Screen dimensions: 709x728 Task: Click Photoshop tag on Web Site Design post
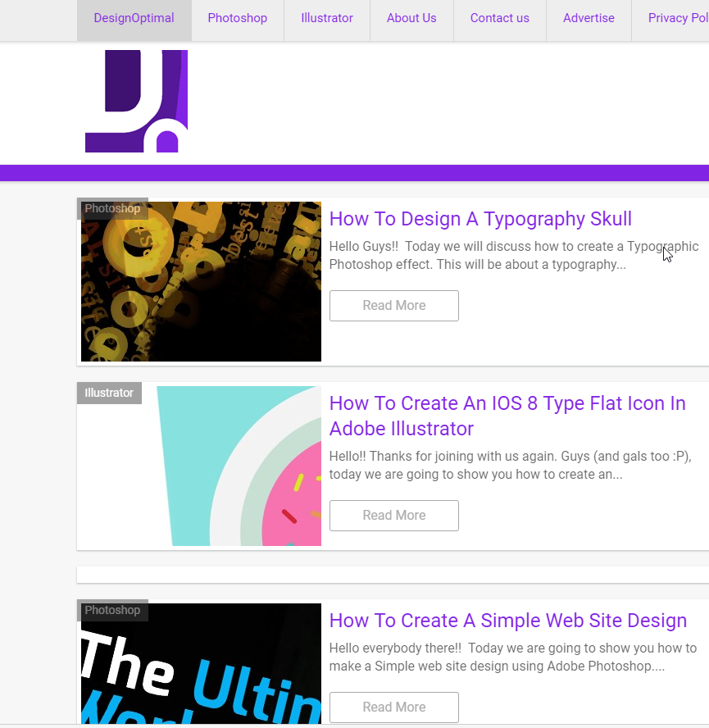coord(112,611)
